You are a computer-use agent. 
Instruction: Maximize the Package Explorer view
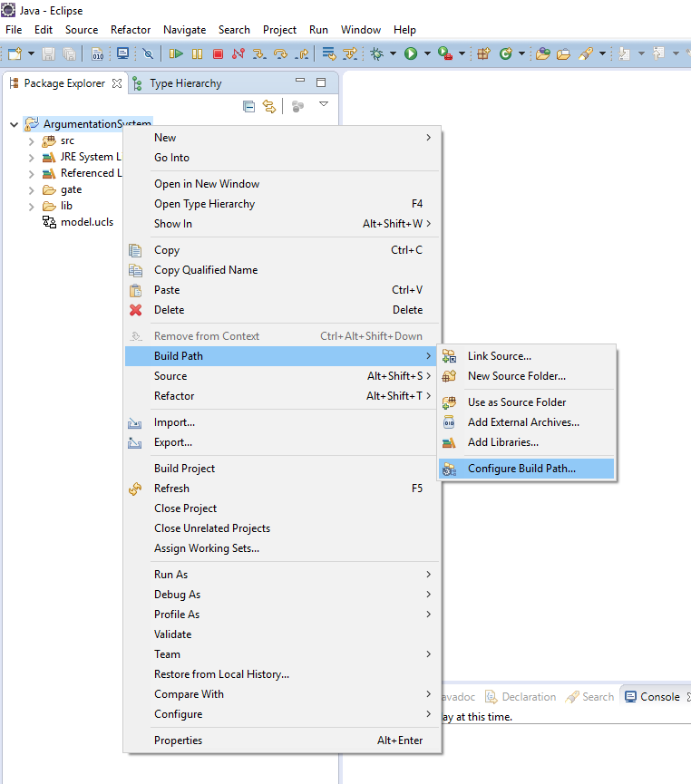tap(321, 82)
